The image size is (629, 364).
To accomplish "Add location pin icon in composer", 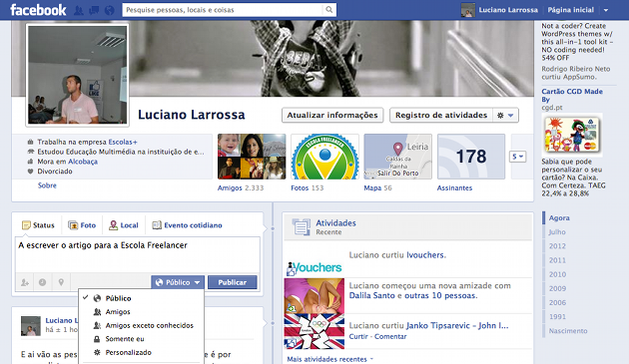I will click(61, 282).
